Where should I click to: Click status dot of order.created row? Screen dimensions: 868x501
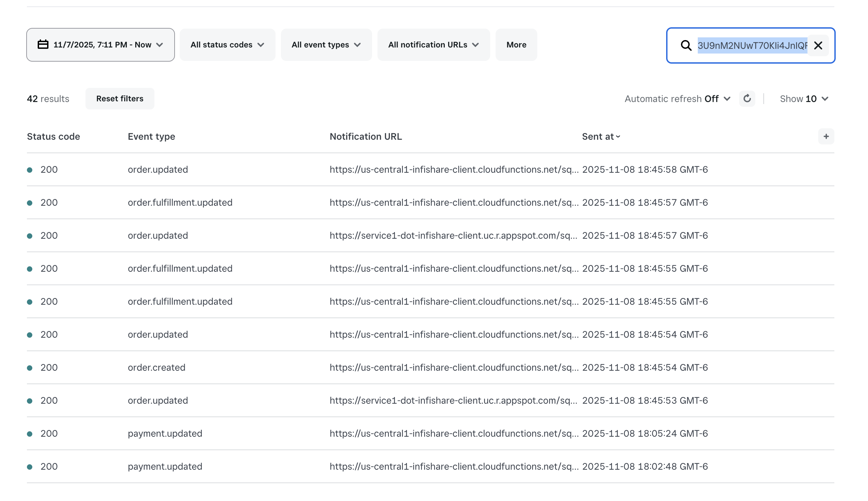(30, 368)
